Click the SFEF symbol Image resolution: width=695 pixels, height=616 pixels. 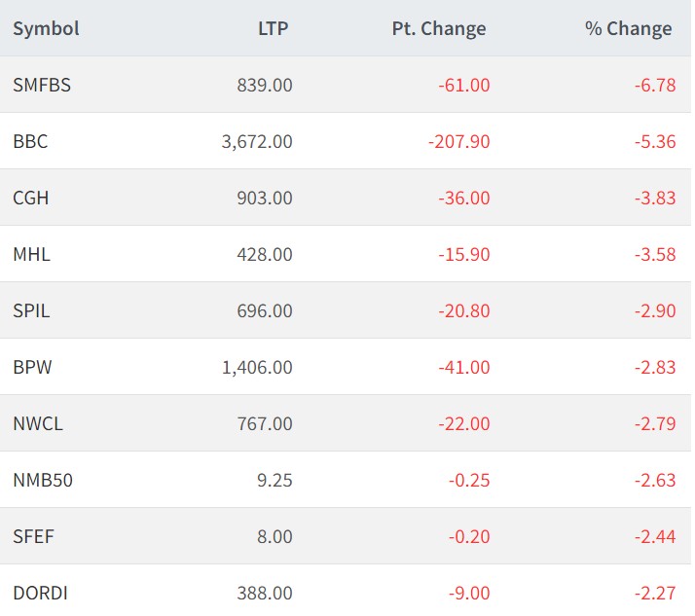(x=32, y=536)
